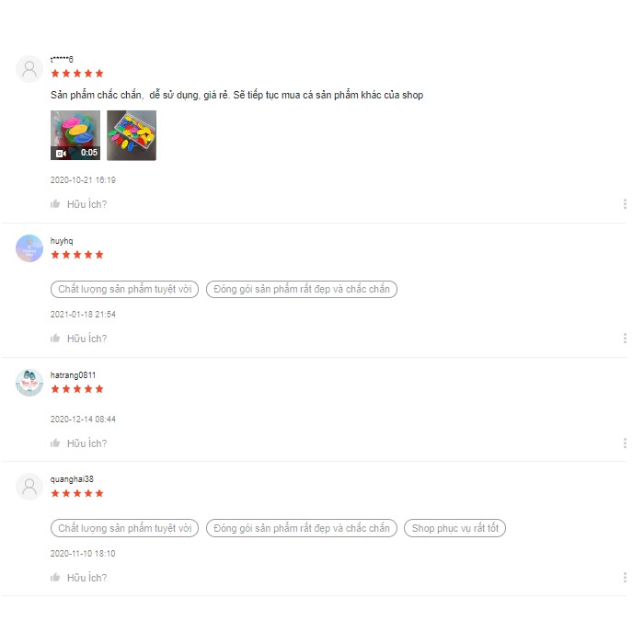The width and height of the screenshot is (644, 644).
Task: Select huyhq's 'Chất lượng sản phẩm tuyệt vời' tag
Action: point(124,289)
